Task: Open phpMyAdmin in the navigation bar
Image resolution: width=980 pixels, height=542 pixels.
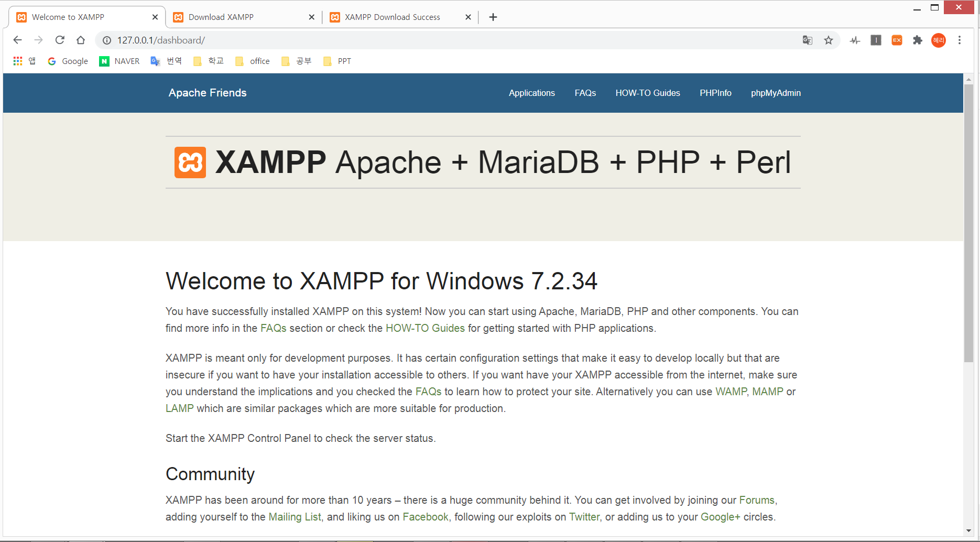Action: pos(776,93)
